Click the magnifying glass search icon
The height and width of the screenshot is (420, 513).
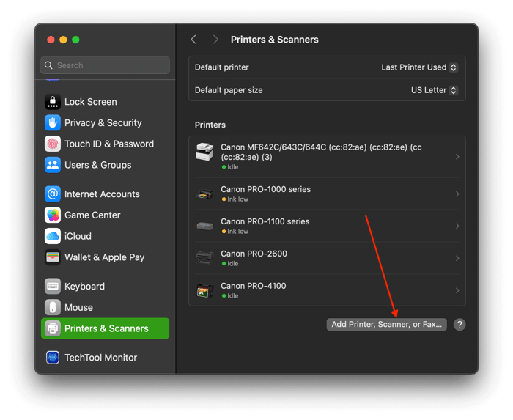(x=48, y=65)
